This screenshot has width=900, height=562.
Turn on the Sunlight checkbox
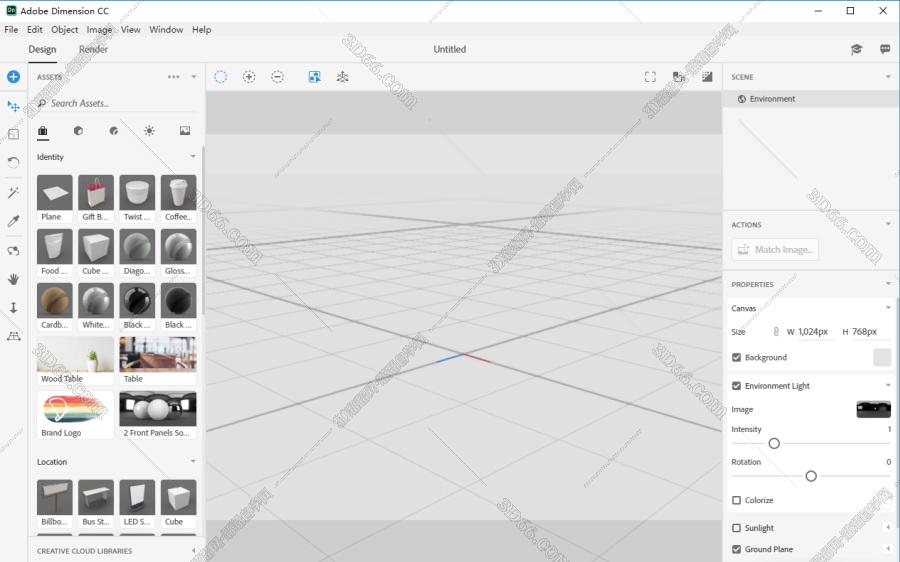(x=737, y=528)
